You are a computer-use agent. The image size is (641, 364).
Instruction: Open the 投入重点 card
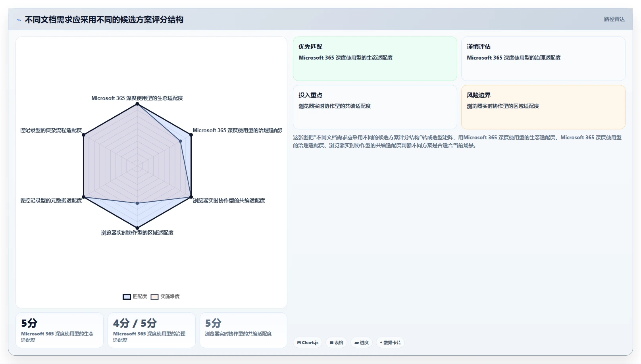pos(375,107)
